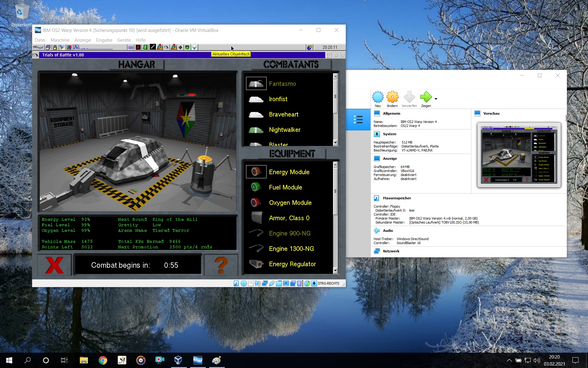Click the Combatants list scroll-down arrow

coord(335,143)
